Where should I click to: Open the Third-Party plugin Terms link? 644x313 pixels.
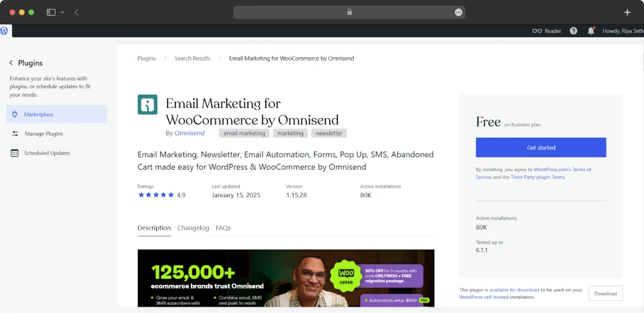click(x=538, y=177)
